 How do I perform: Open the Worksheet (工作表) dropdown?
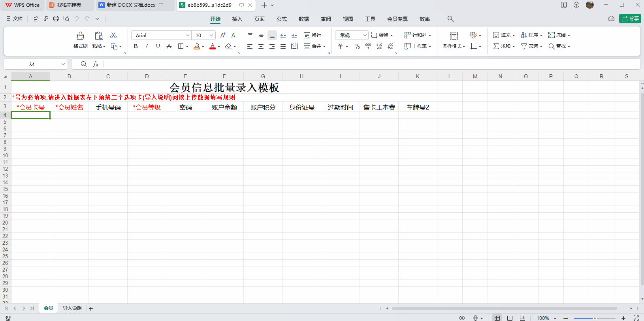click(x=418, y=46)
